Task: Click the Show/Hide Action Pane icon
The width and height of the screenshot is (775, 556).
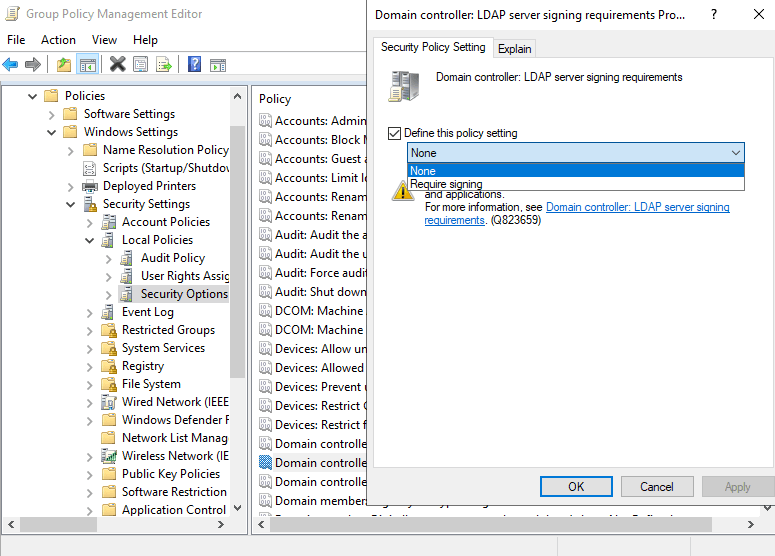Action: coord(218,65)
